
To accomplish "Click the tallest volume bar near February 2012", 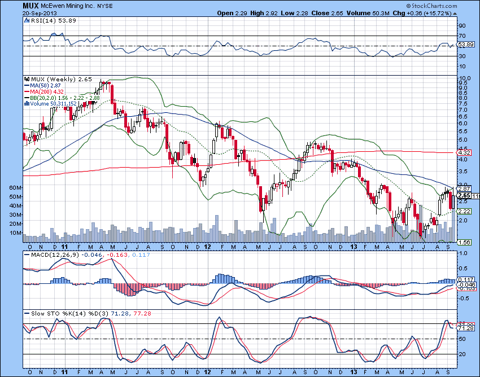I will pos(217,228).
